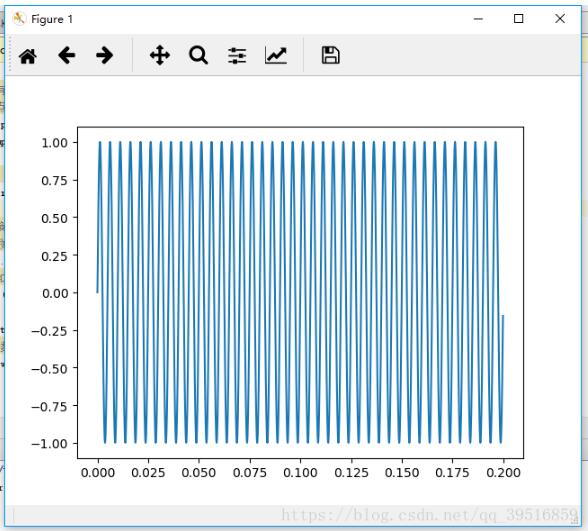
Task: Click the x-axis label 0.200
Action: click(504, 472)
